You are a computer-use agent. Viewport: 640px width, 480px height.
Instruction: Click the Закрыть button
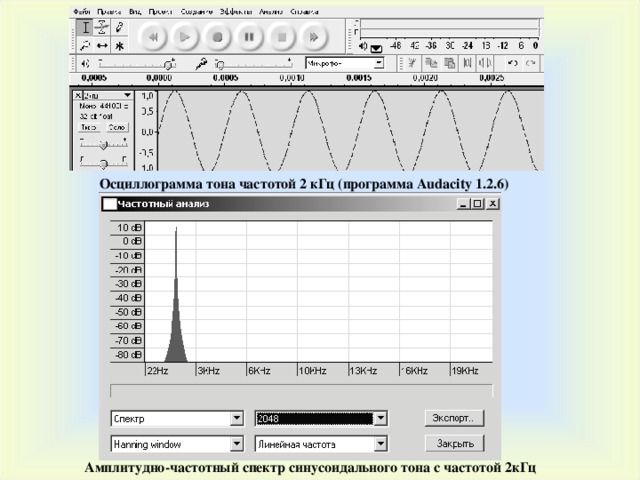(454, 443)
